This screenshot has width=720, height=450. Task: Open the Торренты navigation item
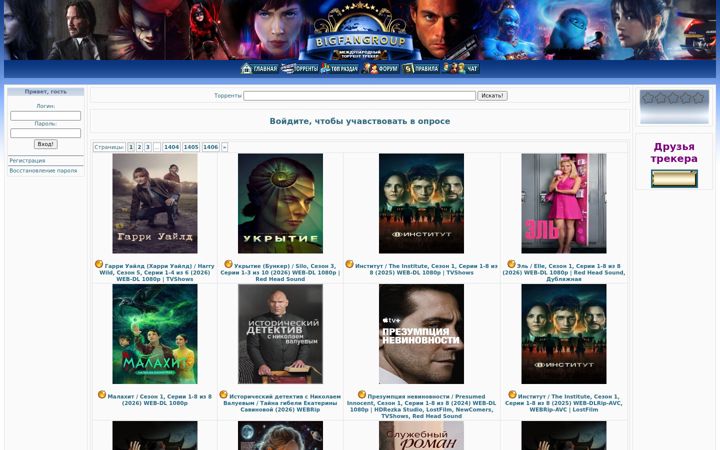[x=299, y=68]
